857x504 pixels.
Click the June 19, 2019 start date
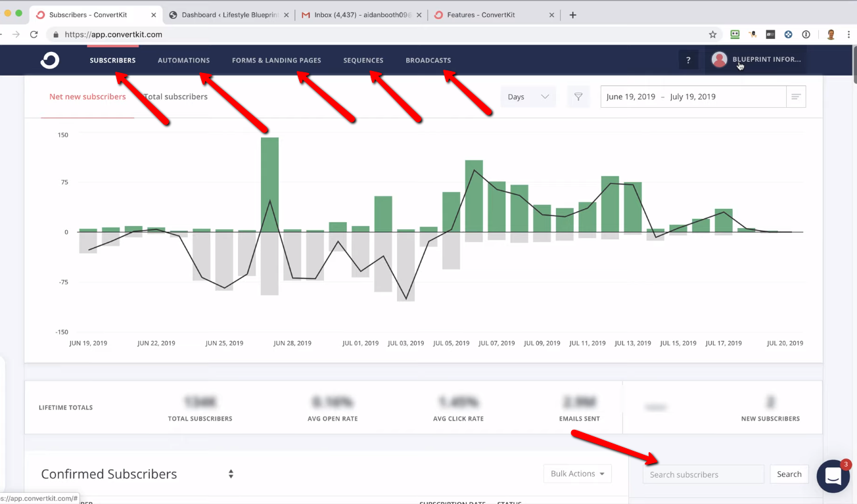coord(631,97)
